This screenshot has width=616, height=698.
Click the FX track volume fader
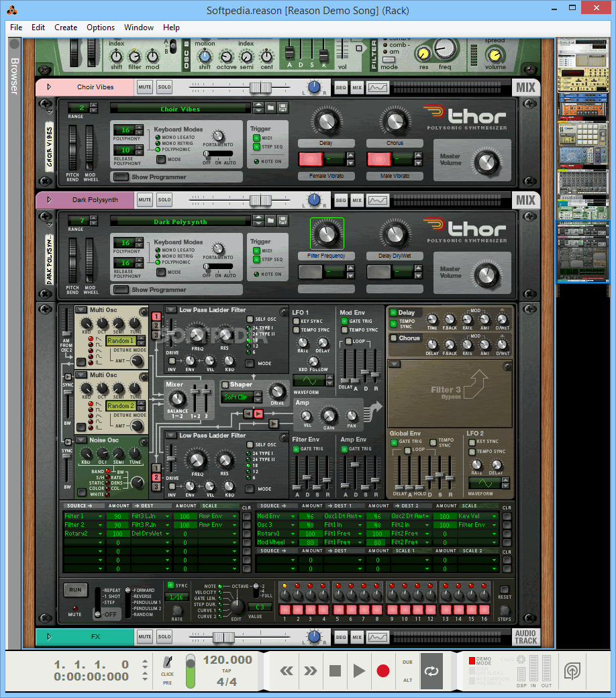(223, 637)
